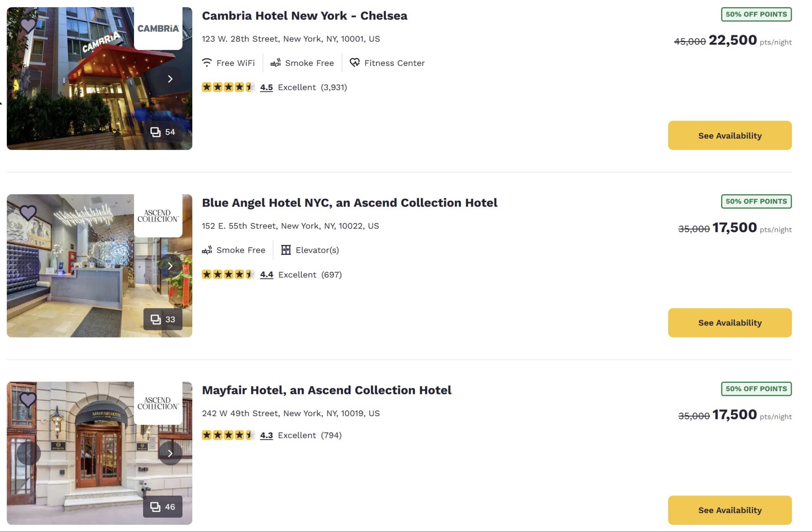The width and height of the screenshot is (812, 532).
Task: Open the Blue Angel Hotel NYC listing title
Action: click(349, 203)
